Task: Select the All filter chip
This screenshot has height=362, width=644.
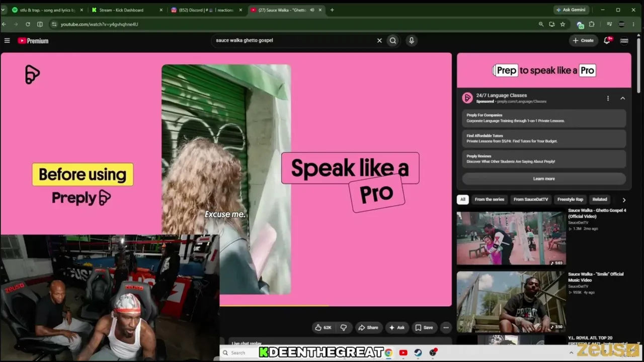Action: point(463,200)
